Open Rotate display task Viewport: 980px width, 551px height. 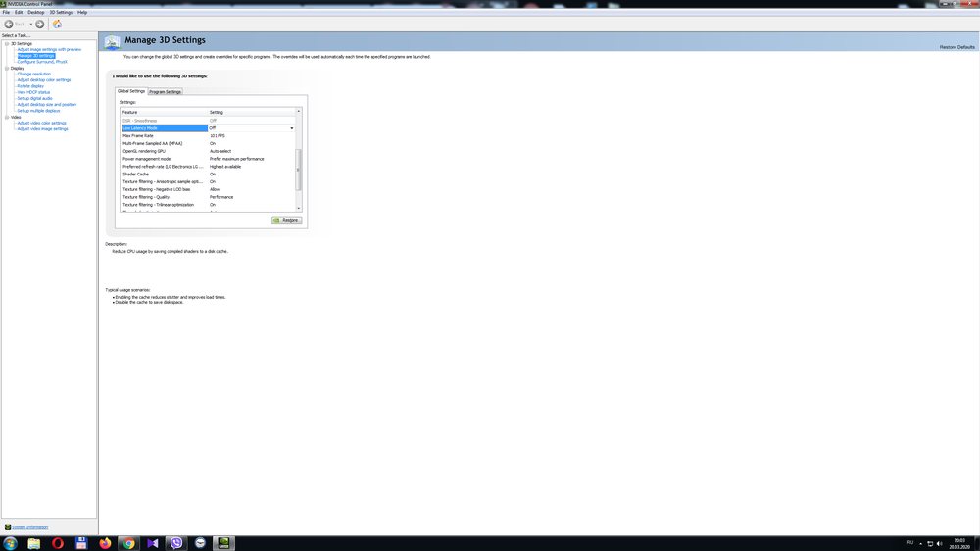[x=30, y=85]
